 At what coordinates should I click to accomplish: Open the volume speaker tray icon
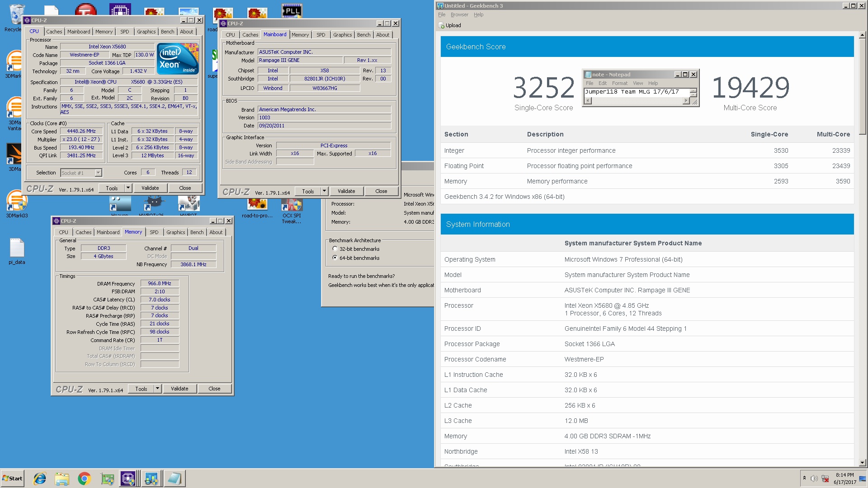coord(814,479)
